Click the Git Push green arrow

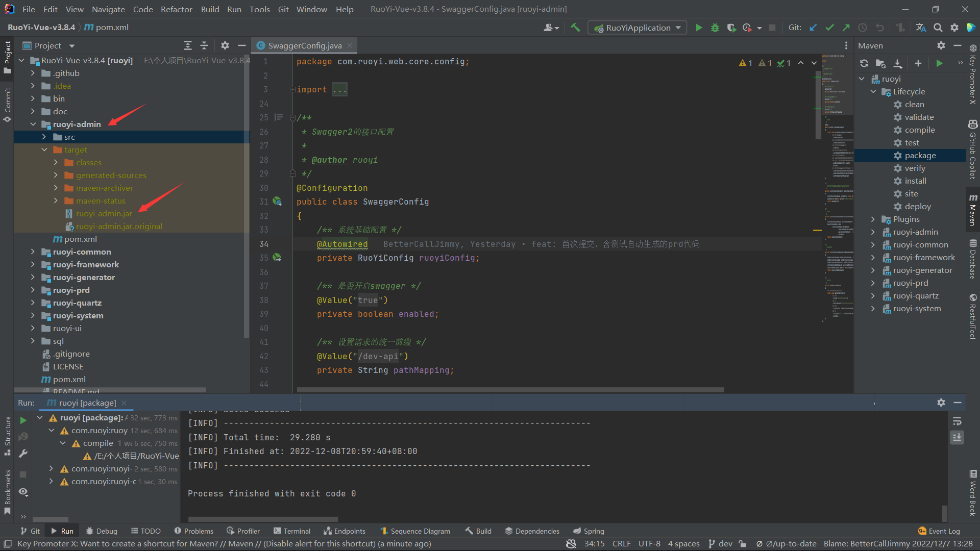(x=846, y=28)
